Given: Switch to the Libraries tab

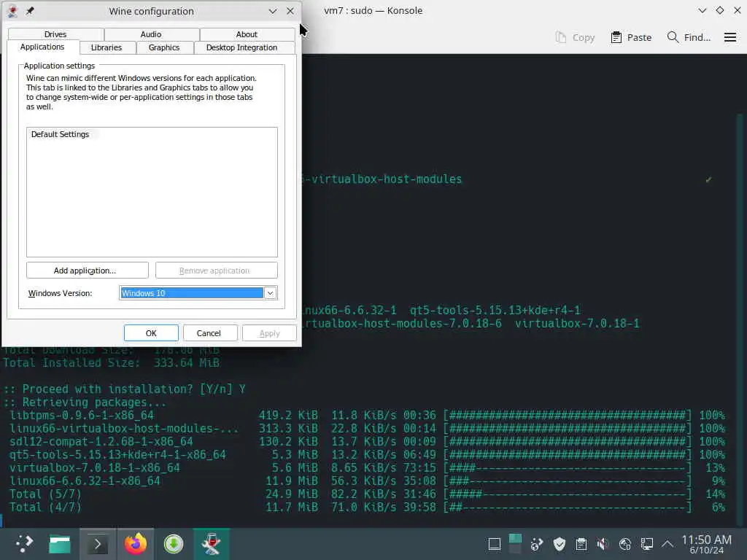Looking at the screenshot, I should pos(107,47).
